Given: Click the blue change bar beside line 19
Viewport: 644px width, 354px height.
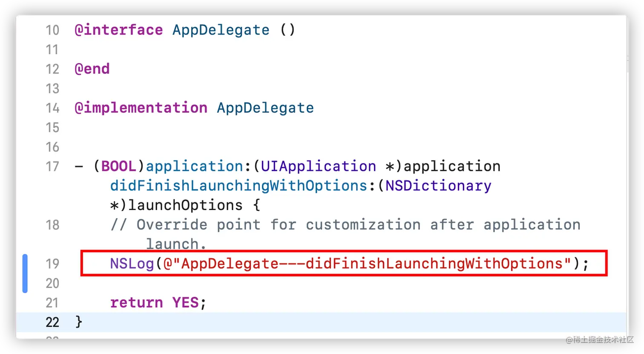Looking at the screenshot, I should [25, 273].
